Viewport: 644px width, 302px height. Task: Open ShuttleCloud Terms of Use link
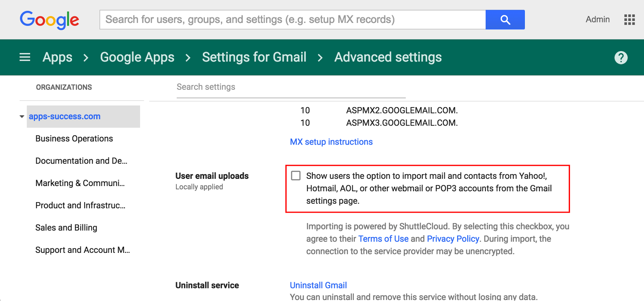[384, 239]
